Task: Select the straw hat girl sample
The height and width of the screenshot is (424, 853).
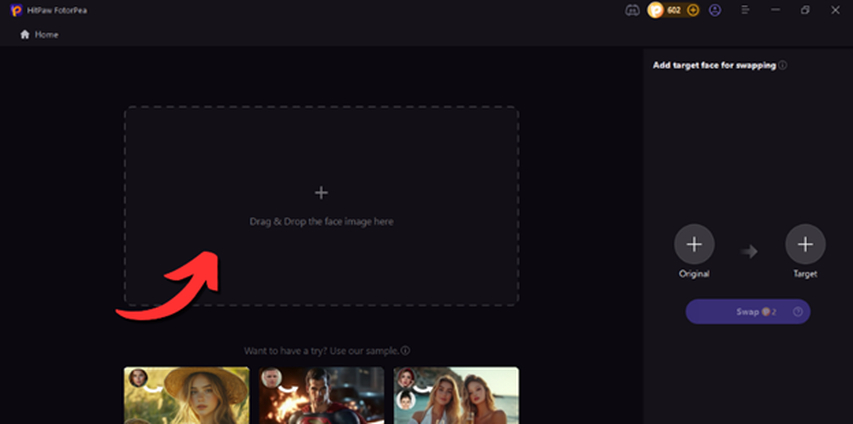Action: pos(186,394)
